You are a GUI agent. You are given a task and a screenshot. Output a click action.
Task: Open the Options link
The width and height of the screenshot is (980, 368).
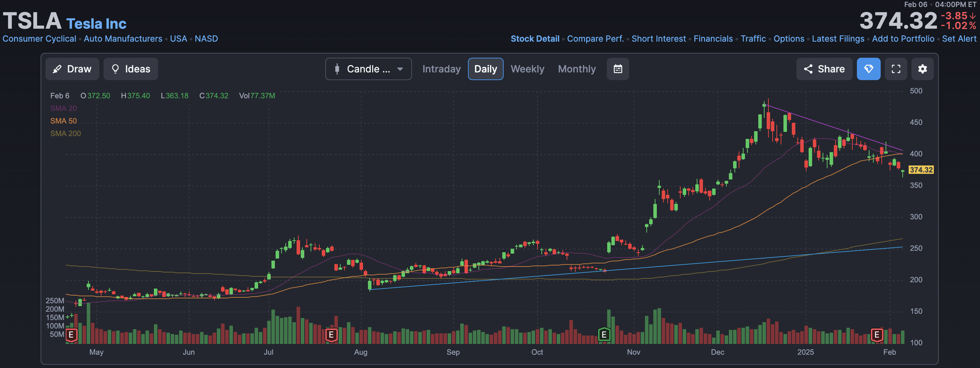789,39
